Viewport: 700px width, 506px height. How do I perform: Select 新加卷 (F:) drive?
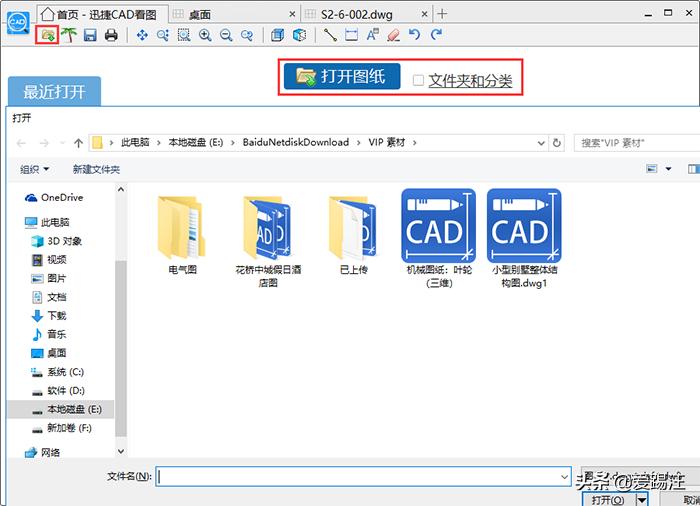pos(62,428)
